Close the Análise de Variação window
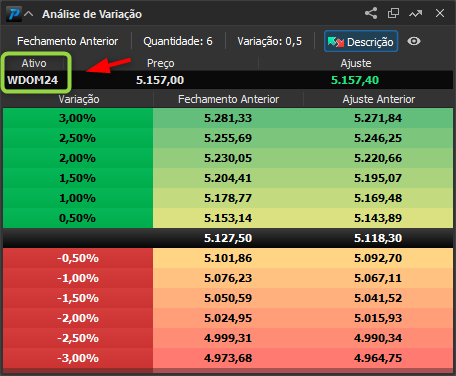456x376 pixels. click(440, 13)
